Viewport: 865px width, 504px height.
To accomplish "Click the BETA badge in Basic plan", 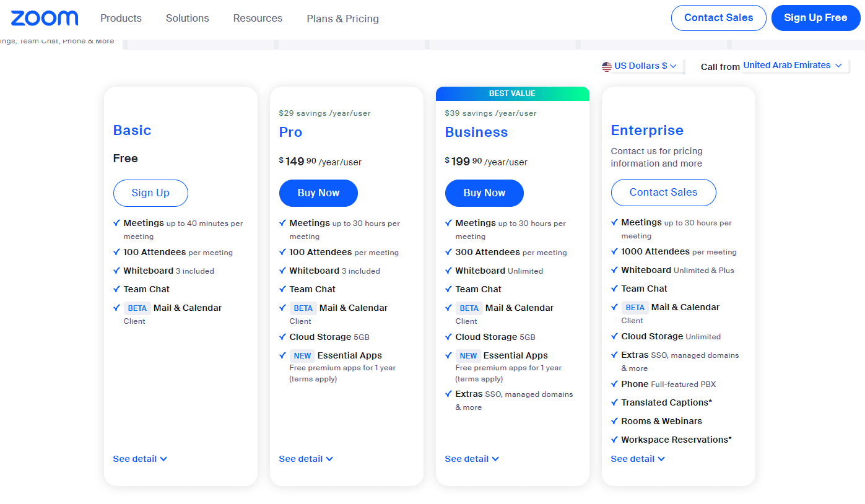I will pyautogui.click(x=137, y=308).
